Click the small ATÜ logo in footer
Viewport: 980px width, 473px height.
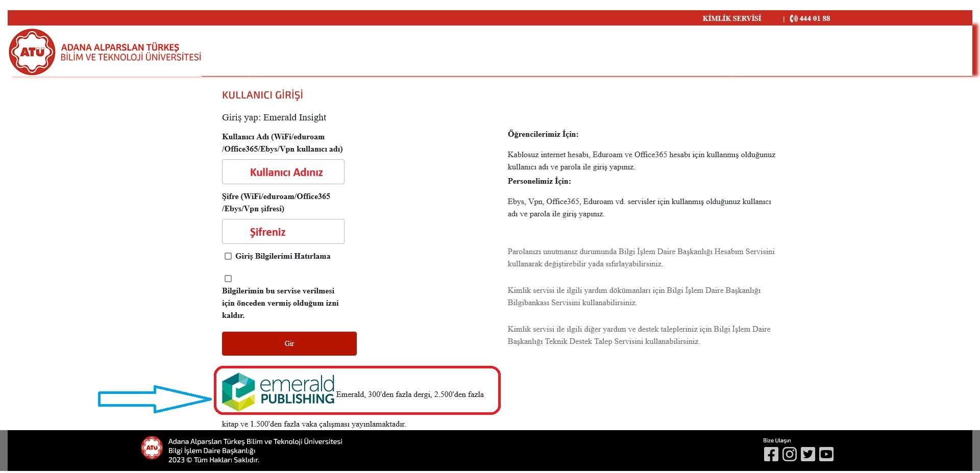152,447
